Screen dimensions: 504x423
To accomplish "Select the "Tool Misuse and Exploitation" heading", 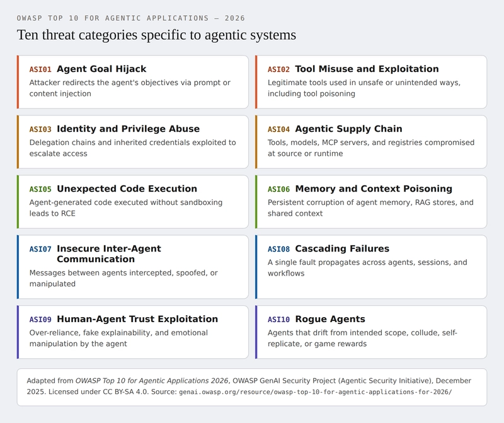I will 367,69.
